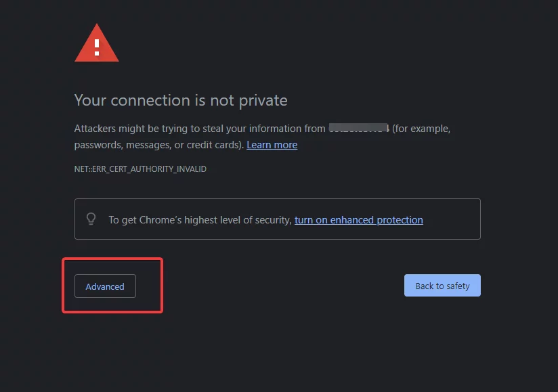Viewport: 558px width, 392px height.
Task: Click the white exclamation mark in the triangle
Action: (96, 47)
